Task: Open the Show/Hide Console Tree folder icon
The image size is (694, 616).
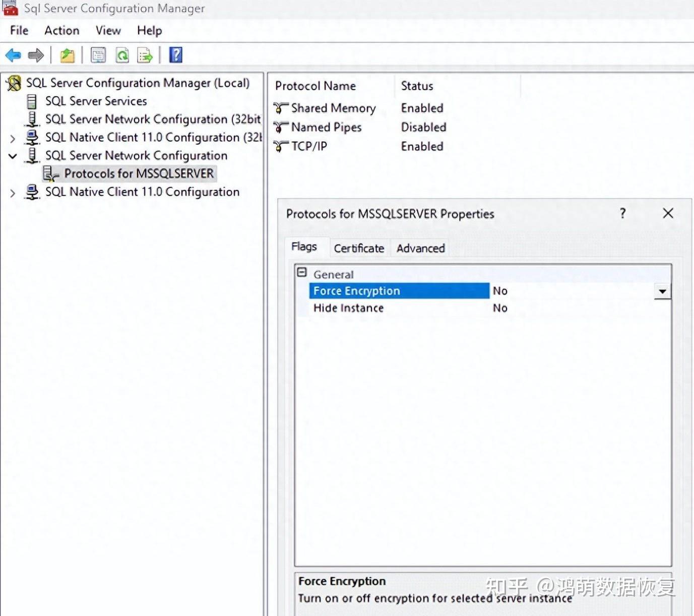Action: (x=67, y=55)
